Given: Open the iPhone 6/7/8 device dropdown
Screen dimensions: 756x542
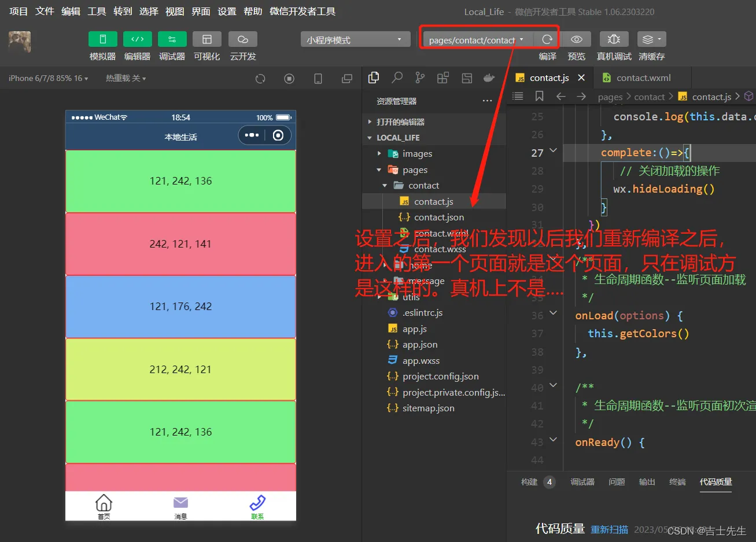Looking at the screenshot, I should (x=49, y=78).
